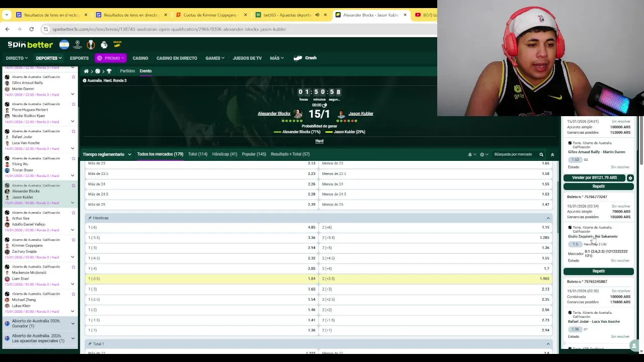Click the pin icon on Total 1 header

[90, 344]
